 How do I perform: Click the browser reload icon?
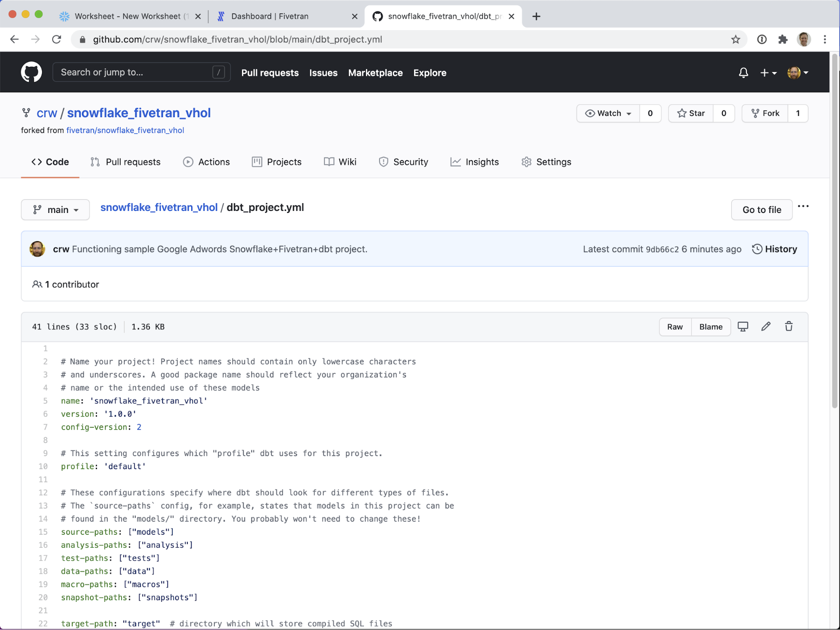(57, 39)
